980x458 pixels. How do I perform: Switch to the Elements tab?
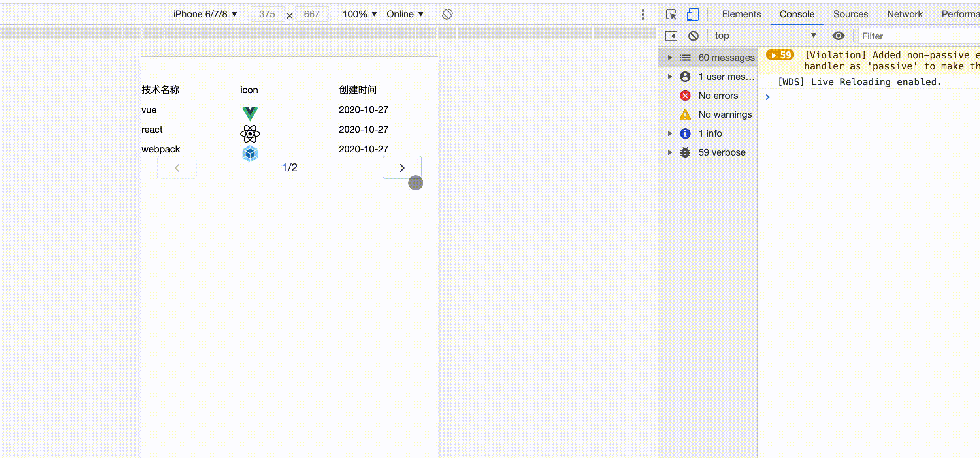click(741, 14)
